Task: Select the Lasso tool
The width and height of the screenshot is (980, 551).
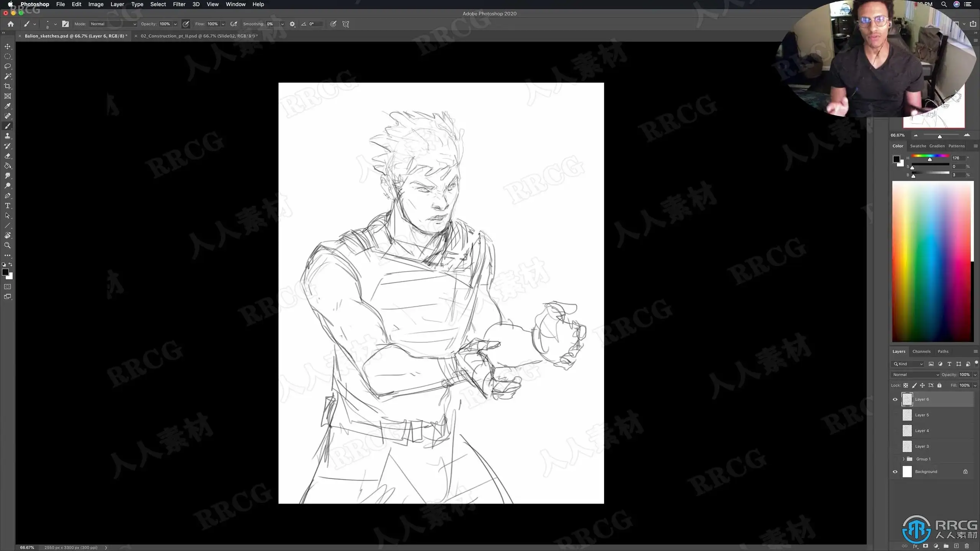Action: [x=8, y=66]
